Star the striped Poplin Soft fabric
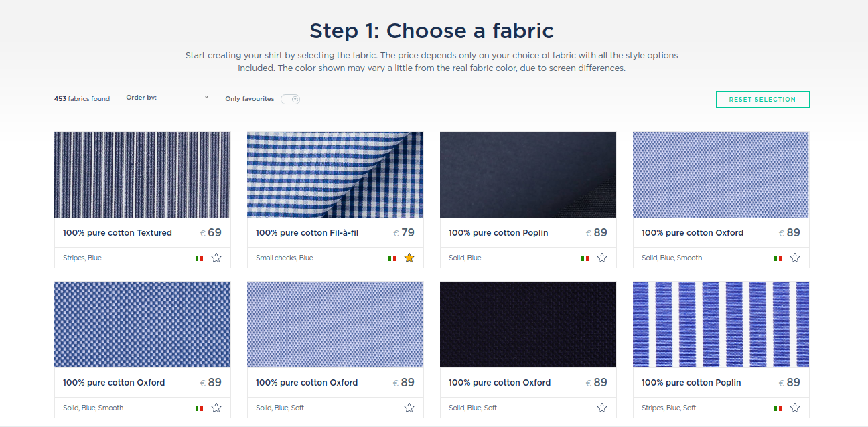Image resolution: width=868 pixels, height=427 pixels. [x=795, y=408]
